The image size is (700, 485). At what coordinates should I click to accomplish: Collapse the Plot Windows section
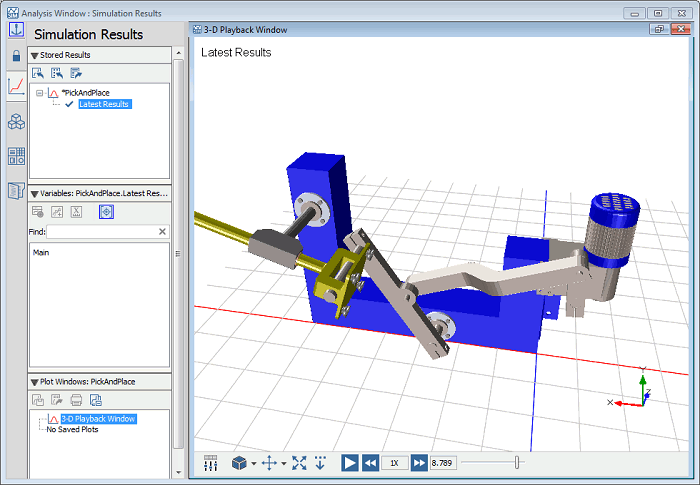pos(35,381)
